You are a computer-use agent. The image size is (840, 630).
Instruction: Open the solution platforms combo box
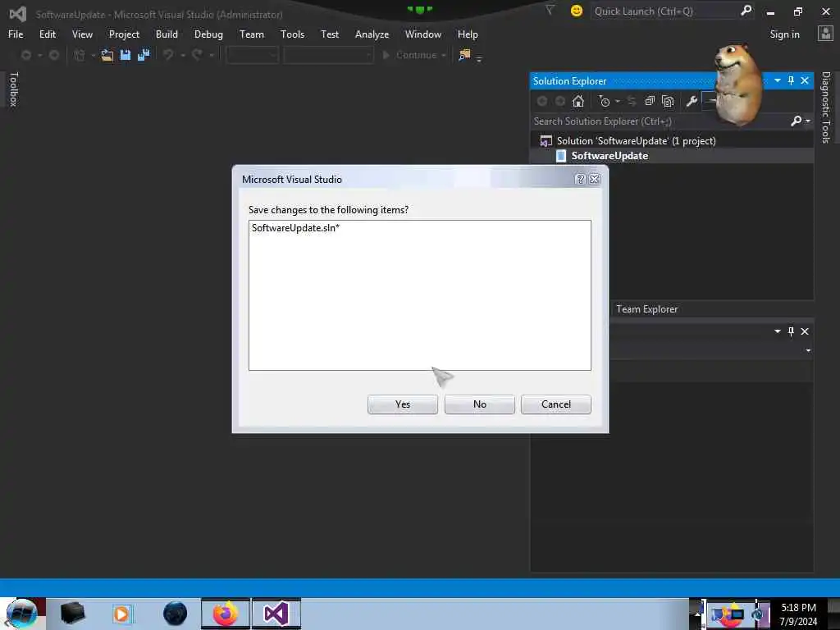click(328, 55)
